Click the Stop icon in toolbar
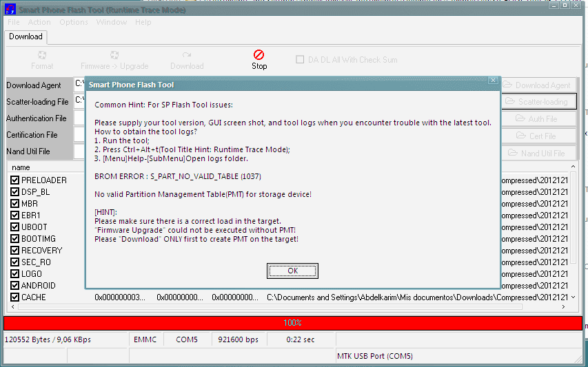588x367 pixels. (x=258, y=54)
